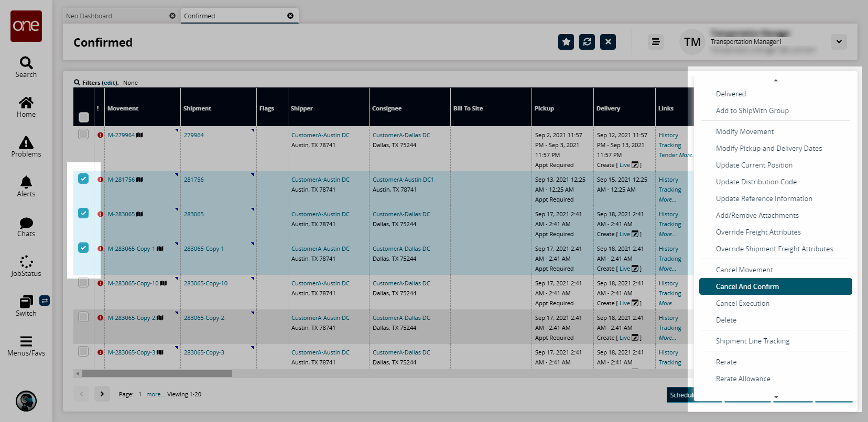
Task: Go to the next page arrow
Action: click(x=102, y=394)
